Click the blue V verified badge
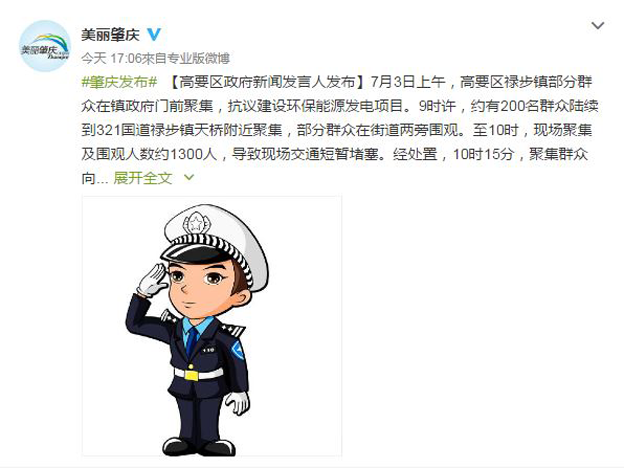This screenshot has height=468, width=624. (x=154, y=35)
